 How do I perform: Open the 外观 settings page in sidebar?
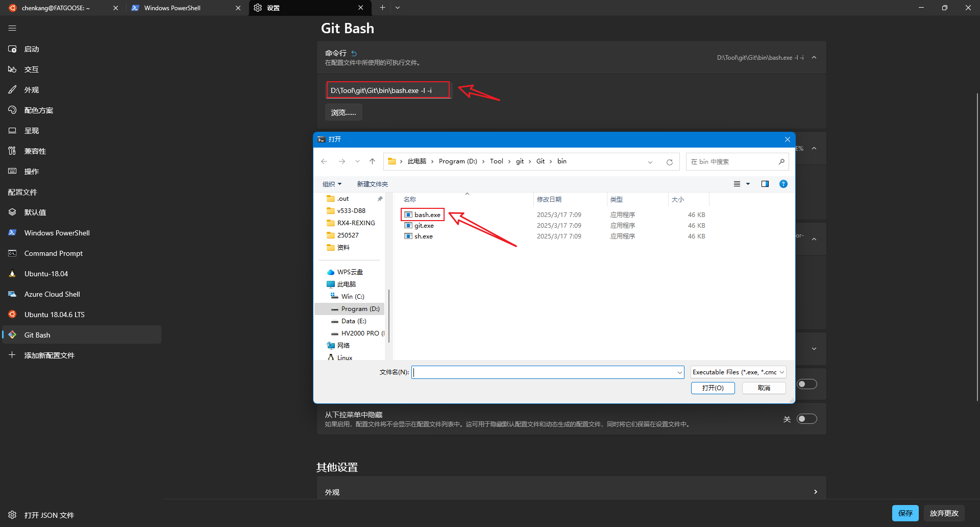click(82, 90)
